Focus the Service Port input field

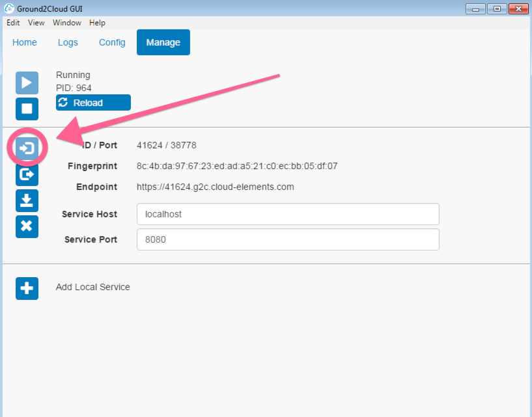[x=288, y=239]
